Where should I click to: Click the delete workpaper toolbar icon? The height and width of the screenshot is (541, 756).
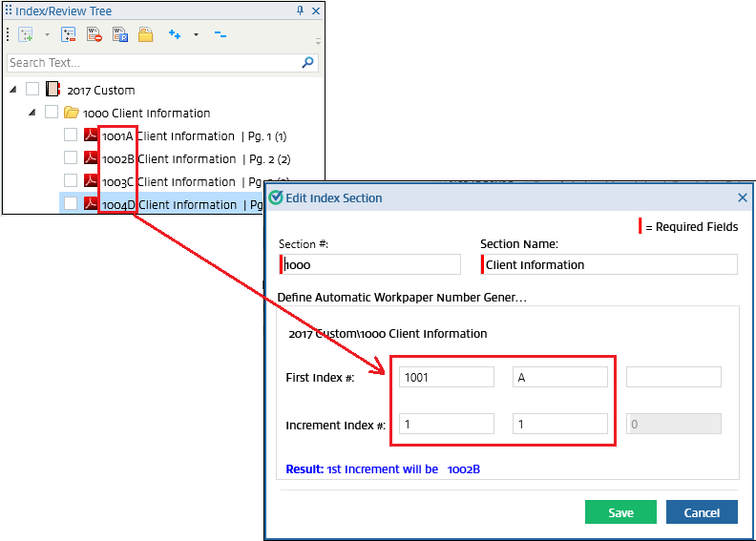pyautogui.click(x=94, y=34)
